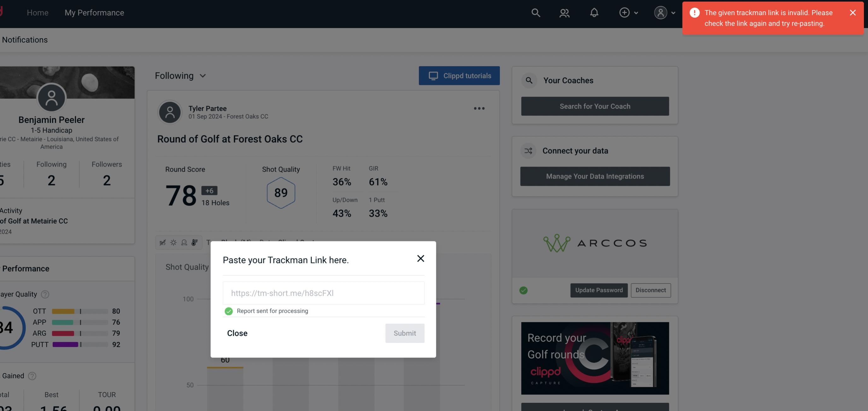Click the Shot Quality hexagon icon
This screenshot has width=868, height=411.
[x=280, y=193]
